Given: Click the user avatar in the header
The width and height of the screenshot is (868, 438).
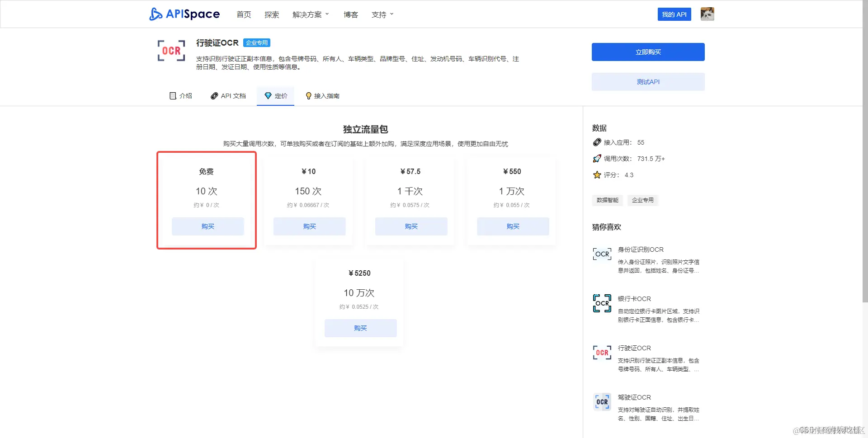Looking at the screenshot, I should tap(707, 14).
